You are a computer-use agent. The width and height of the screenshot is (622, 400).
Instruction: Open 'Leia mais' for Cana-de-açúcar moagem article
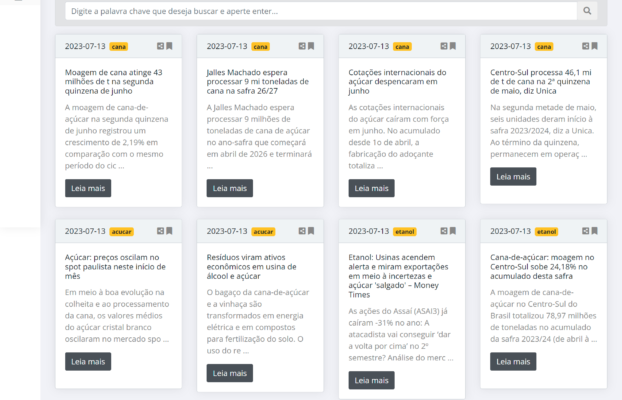(x=513, y=362)
